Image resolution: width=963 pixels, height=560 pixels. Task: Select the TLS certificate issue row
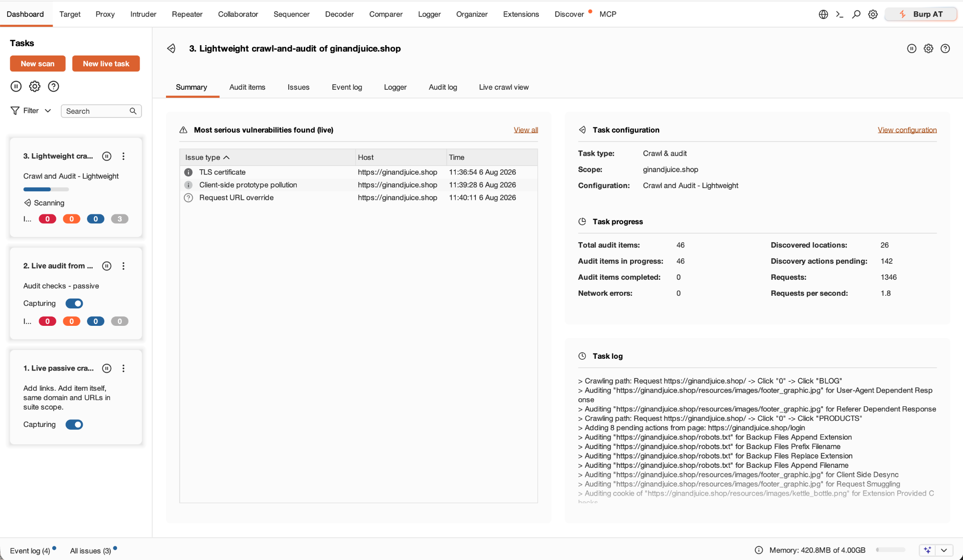pos(358,173)
